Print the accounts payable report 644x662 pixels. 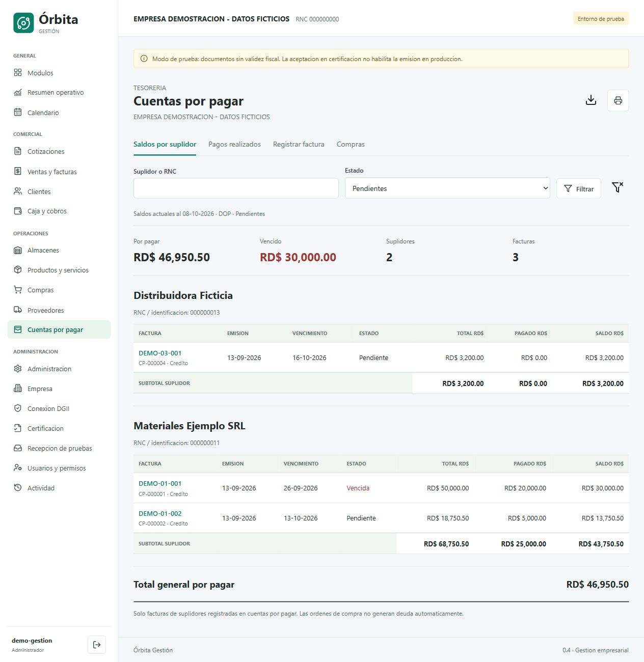[x=618, y=100]
